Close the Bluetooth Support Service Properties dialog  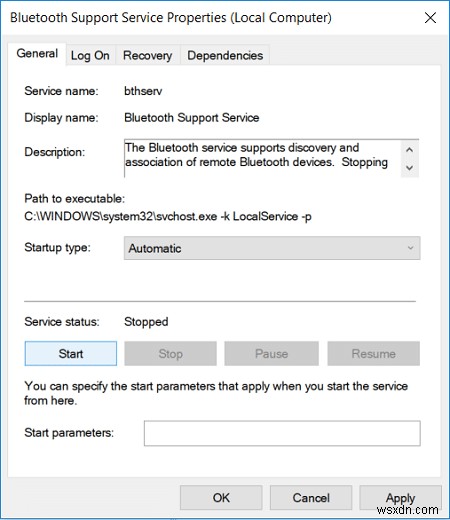click(430, 18)
